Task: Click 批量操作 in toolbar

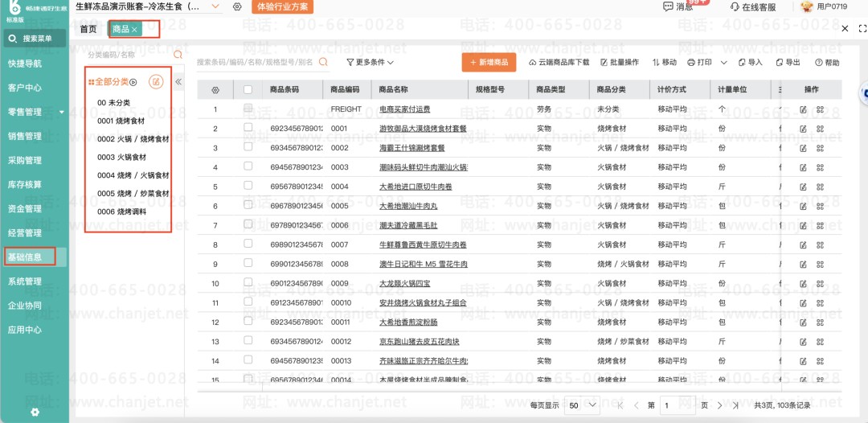Action: tap(620, 63)
